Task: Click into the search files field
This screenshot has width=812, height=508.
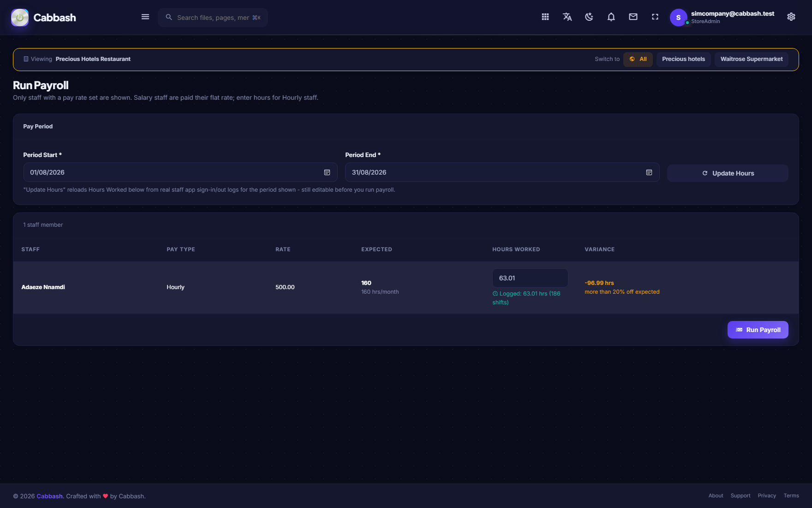Action: coord(213,18)
